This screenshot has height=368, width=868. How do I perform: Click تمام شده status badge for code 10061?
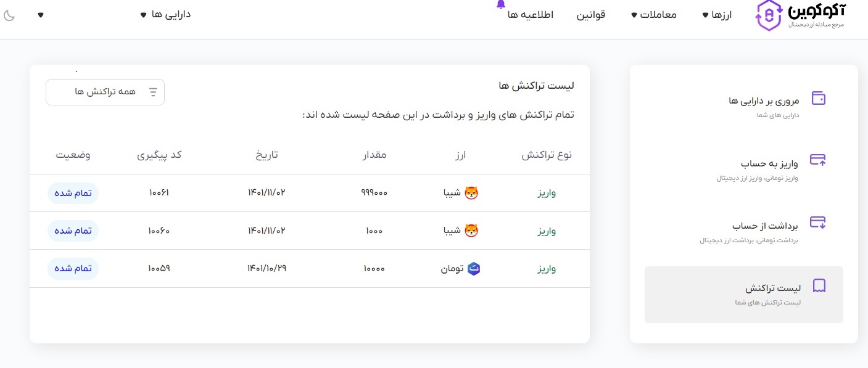73,193
